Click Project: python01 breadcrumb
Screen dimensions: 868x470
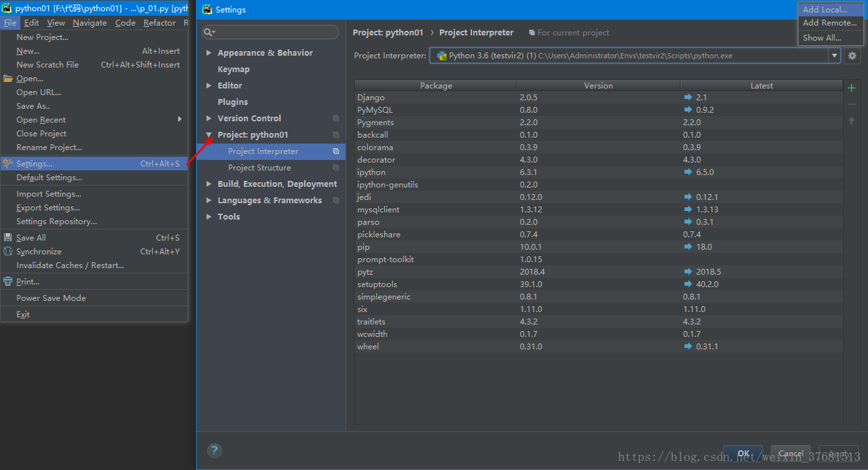(x=388, y=33)
